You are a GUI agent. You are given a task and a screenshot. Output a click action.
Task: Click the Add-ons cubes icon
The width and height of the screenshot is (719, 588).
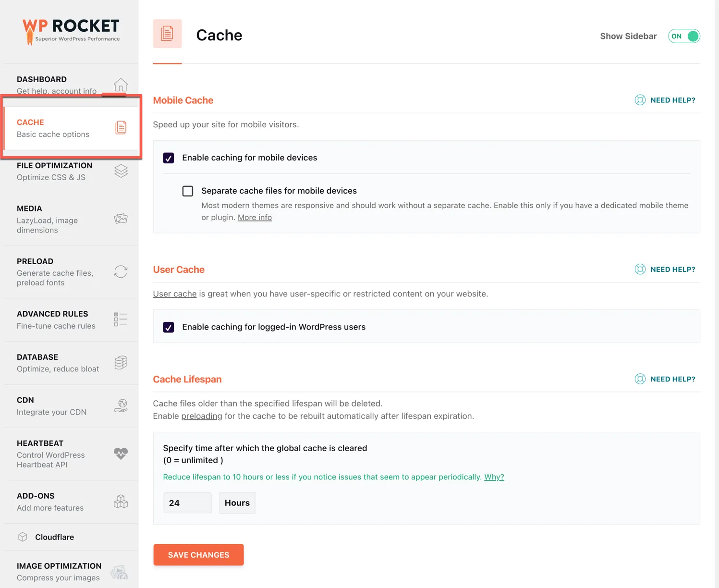point(121,501)
